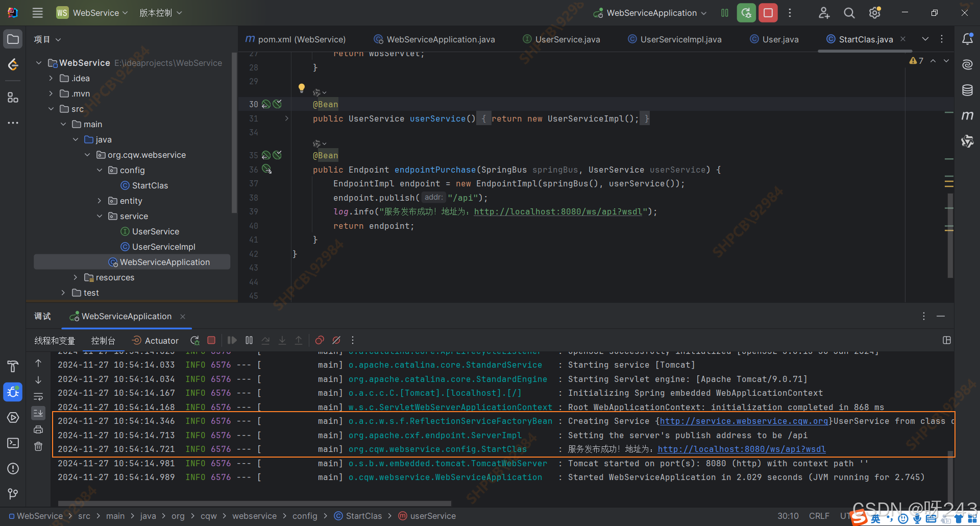Viewport: 980px width, 526px height.
Task: Open wsdl link in console output
Action: click(742, 449)
